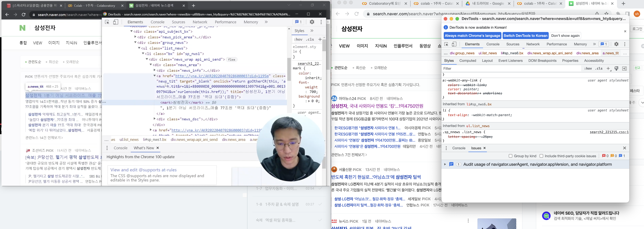
Task: Open drawer kebab menu beside Issues tab
Action: 446,148
